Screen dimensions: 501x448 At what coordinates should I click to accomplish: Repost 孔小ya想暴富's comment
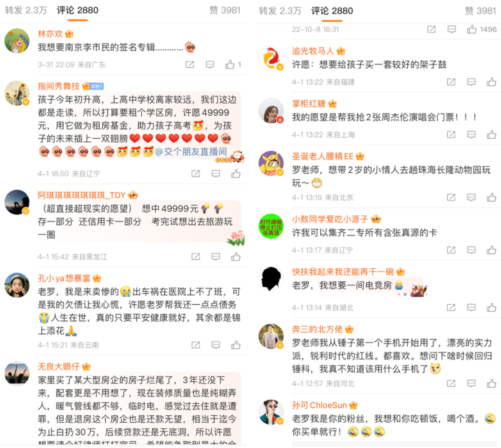pos(196,345)
